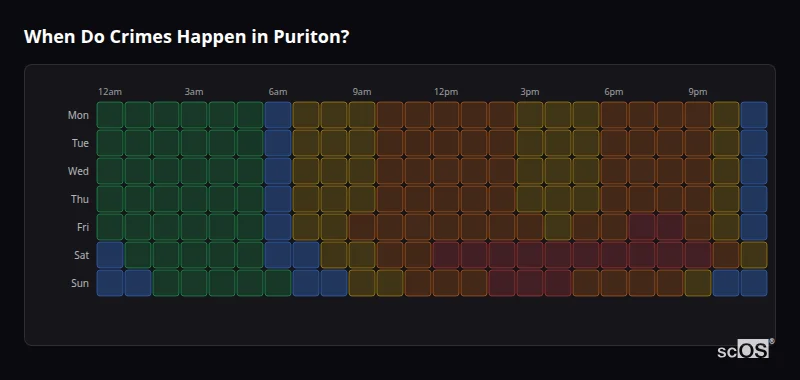800x380 pixels.
Task: Click the Sunday 6am green cell
Action: pos(278,283)
